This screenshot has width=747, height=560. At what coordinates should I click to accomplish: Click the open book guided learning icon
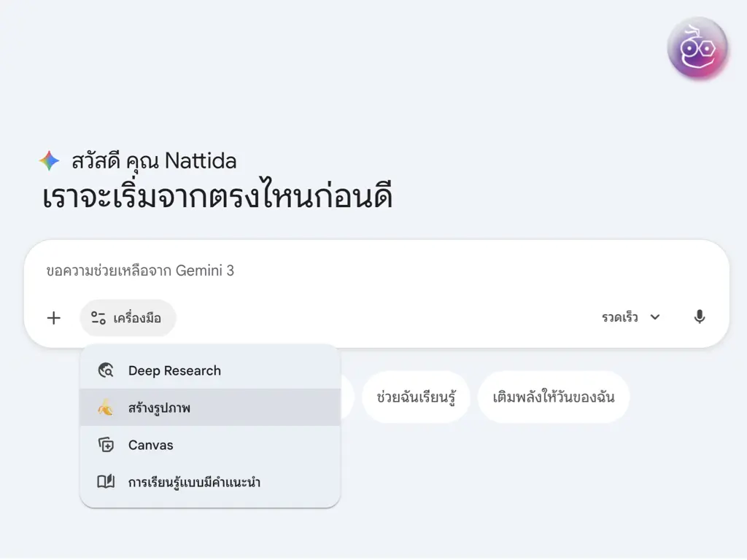(x=106, y=482)
